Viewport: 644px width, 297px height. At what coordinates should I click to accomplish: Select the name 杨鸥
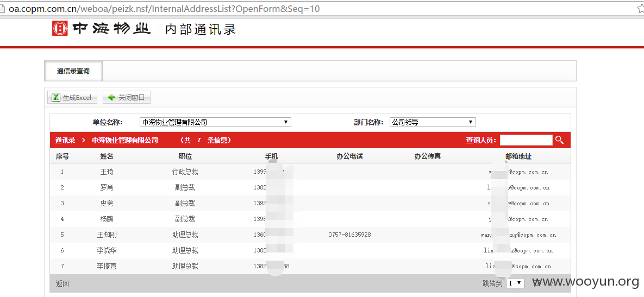107,219
